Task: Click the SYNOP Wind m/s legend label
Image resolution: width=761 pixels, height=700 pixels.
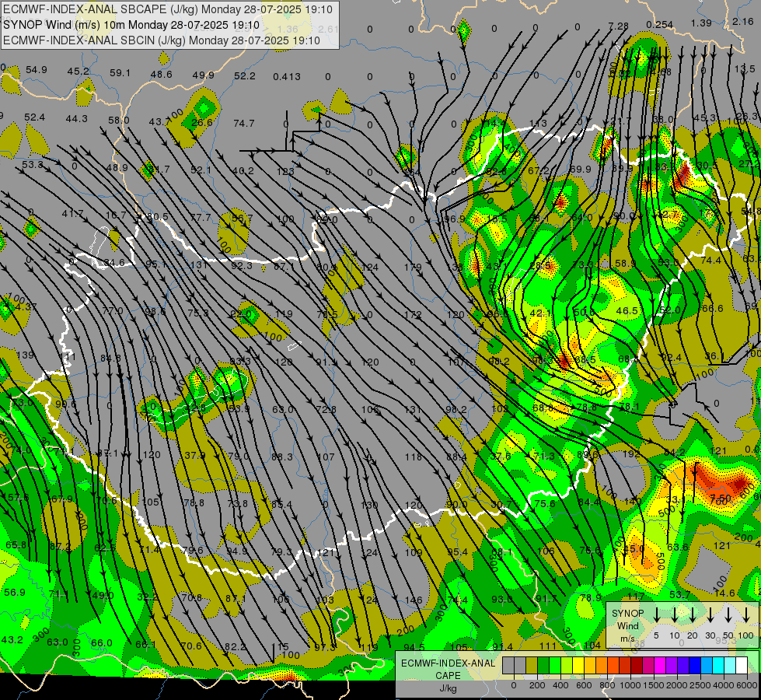Action: (x=627, y=626)
